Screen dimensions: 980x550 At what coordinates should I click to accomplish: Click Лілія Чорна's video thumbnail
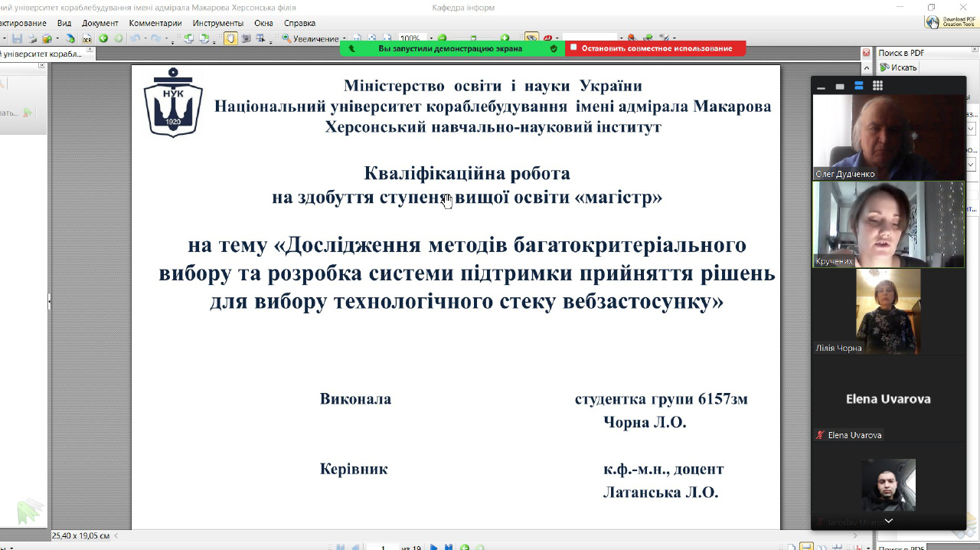[888, 311]
